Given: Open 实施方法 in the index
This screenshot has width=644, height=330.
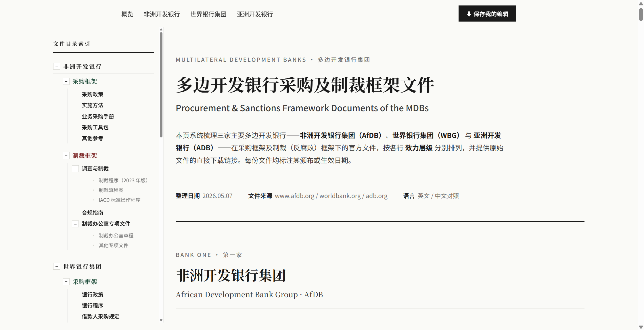Looking at the screenshot, I should [x=93, y=105].
